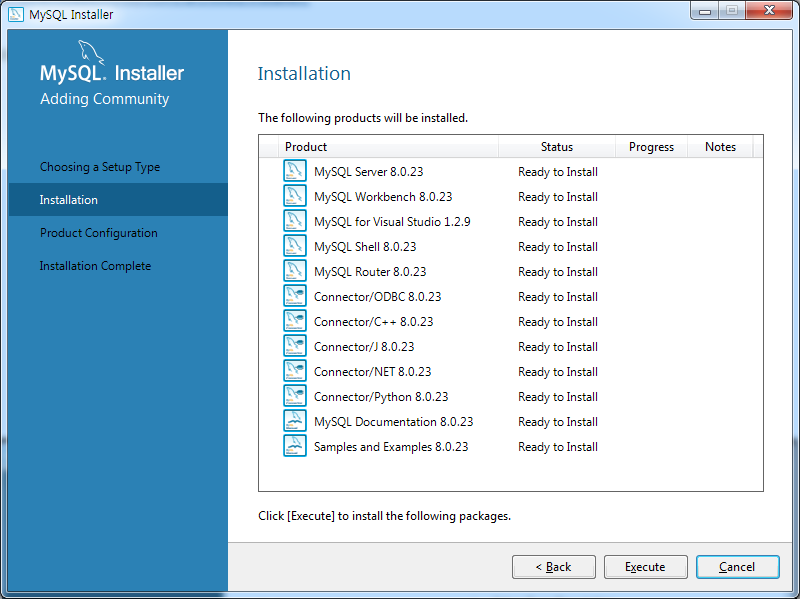Click the Connector/J 8.0.23 icon

coord(295,346)
